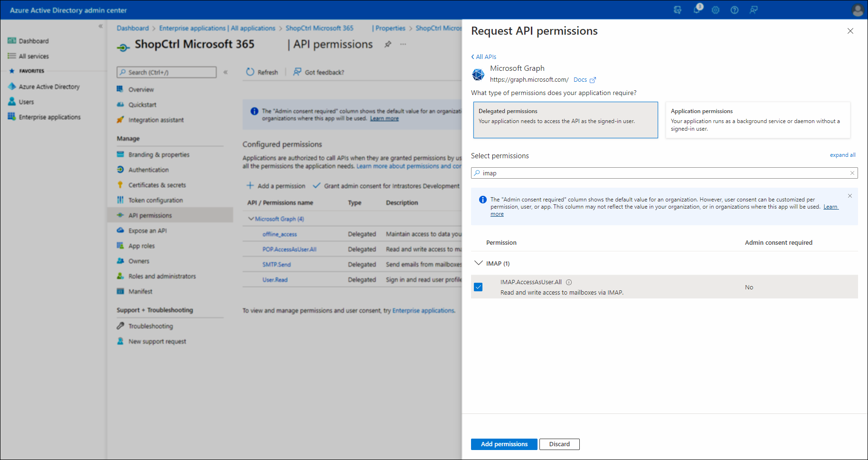Open Overview menu item
This screenshot has height=460, width=868.
point(141,89)
